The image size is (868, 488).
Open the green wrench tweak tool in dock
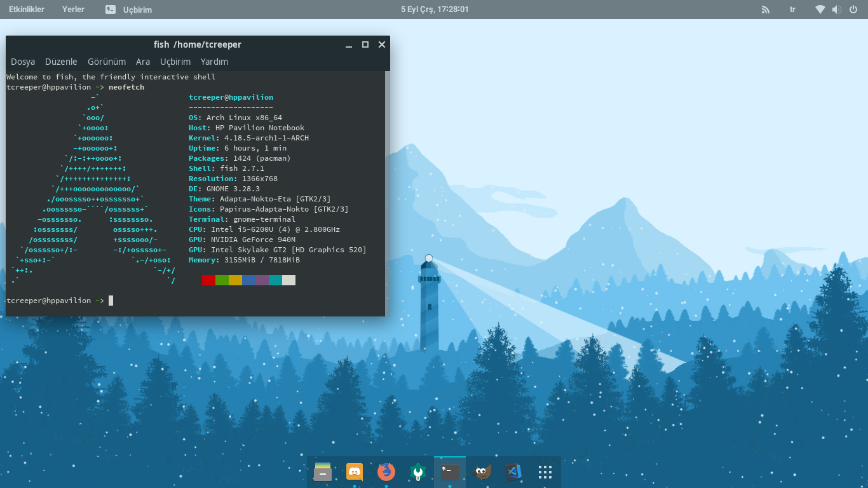click(417, 471)
